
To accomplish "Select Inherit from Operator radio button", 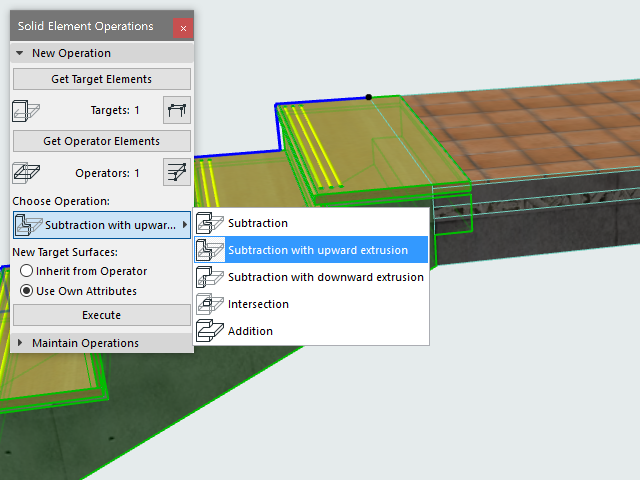I will pyautogui.click(x=27, y=271).
